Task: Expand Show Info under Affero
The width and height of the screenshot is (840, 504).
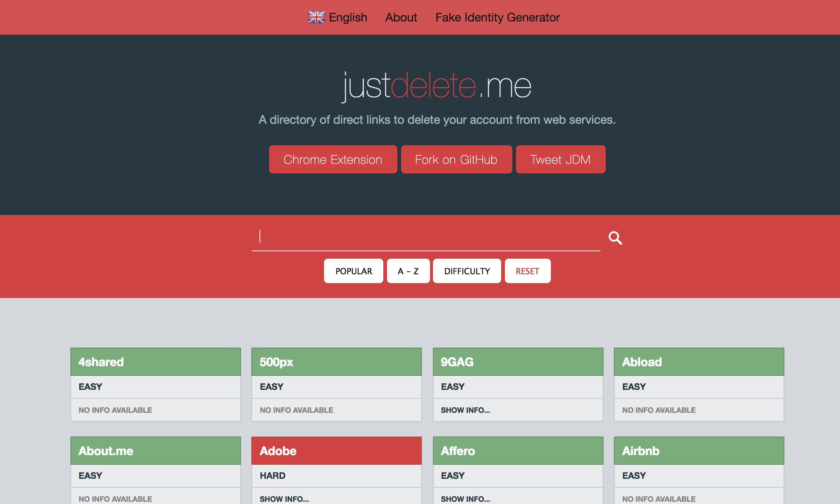Action: (465, 499)
